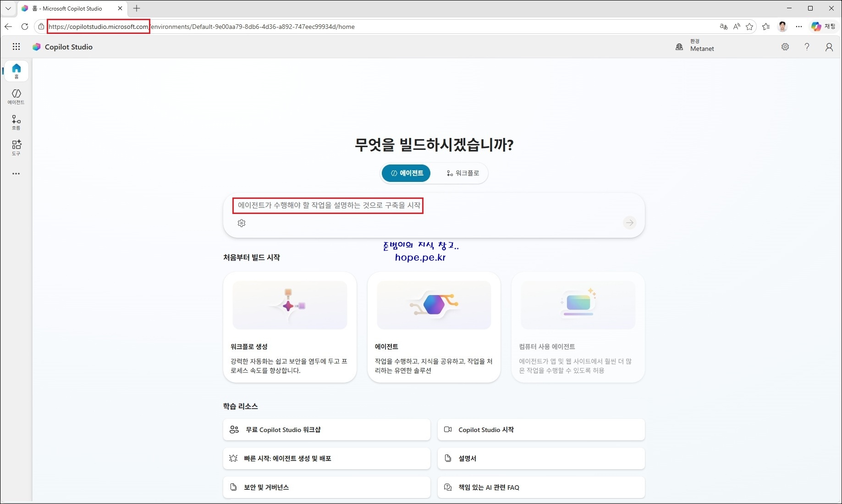Open a new browser tab

point(137,8)
